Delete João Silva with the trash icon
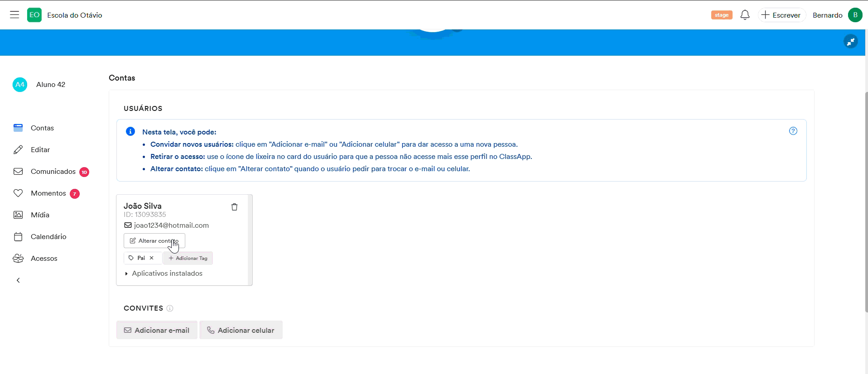The width and height of the screenshot is (868, 374). pyautogui.click(x=234, y=207)
